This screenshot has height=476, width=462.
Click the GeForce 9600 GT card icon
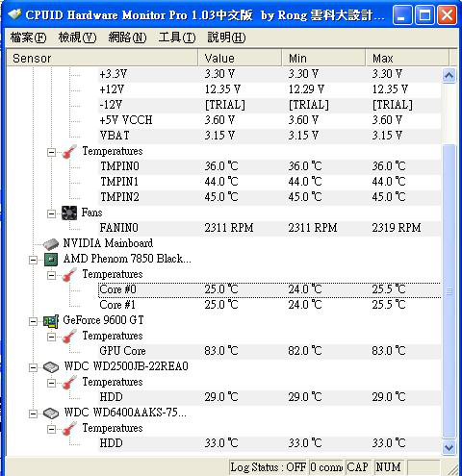(x=51, y=321)
